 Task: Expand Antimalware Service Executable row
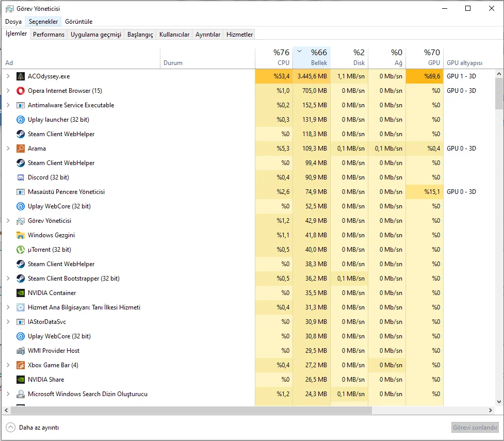tap(8, 105)
